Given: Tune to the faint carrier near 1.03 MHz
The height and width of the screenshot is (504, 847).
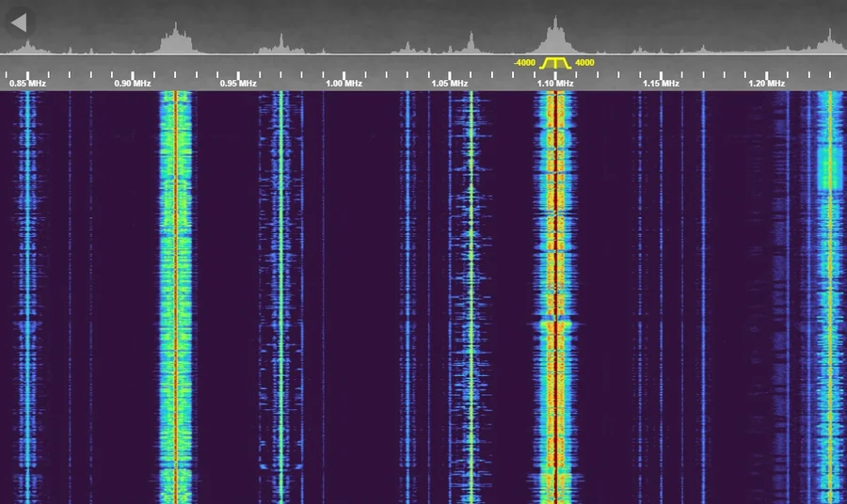Looking at the screenshot, I should tap(408, 297).
